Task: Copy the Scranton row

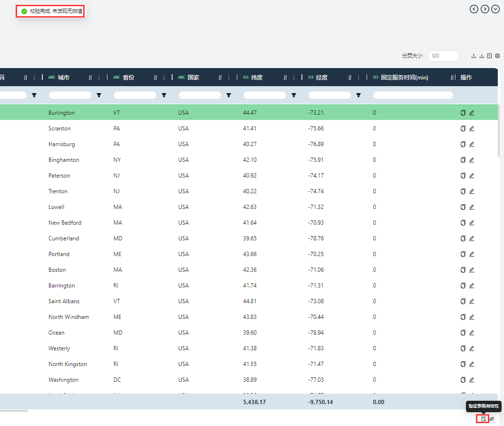Action: coord(463,129)
